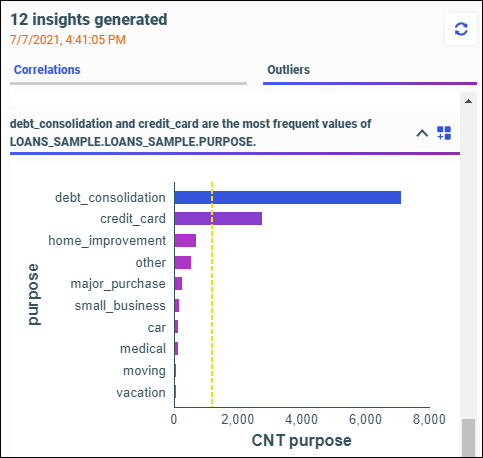Collapse the PURPOSE insight chevron
Viewport: 483px width, 458px height.
422,133
